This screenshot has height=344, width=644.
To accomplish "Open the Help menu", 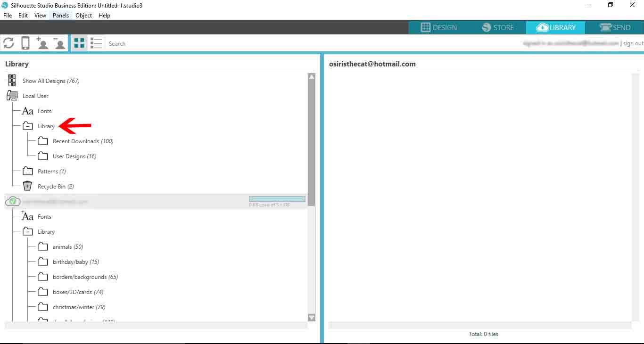I will tap(104, 16).
